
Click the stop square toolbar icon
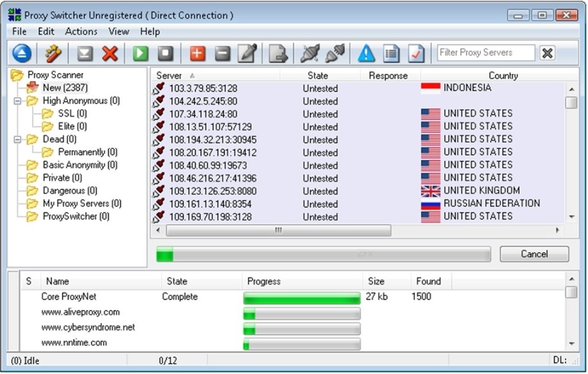pos(166,54)
